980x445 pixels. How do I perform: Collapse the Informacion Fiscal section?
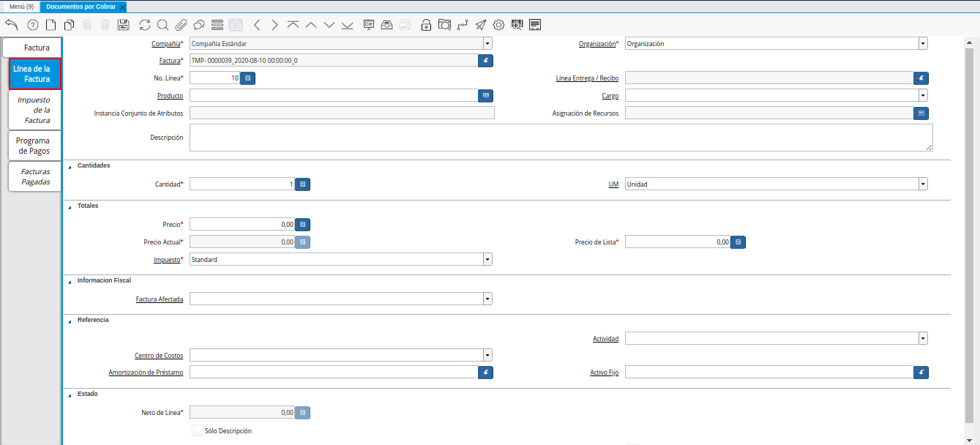(70, 281)
